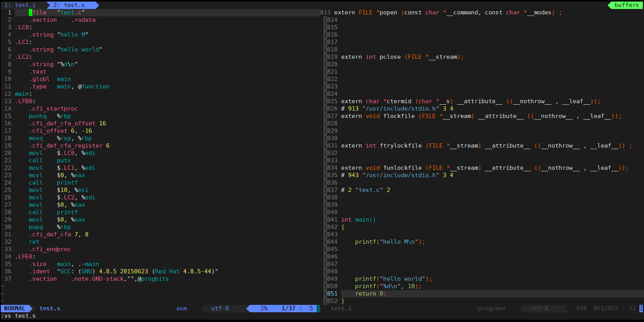
Task: Place cursor on .file "test.c" line
Action: coord(57,12)
